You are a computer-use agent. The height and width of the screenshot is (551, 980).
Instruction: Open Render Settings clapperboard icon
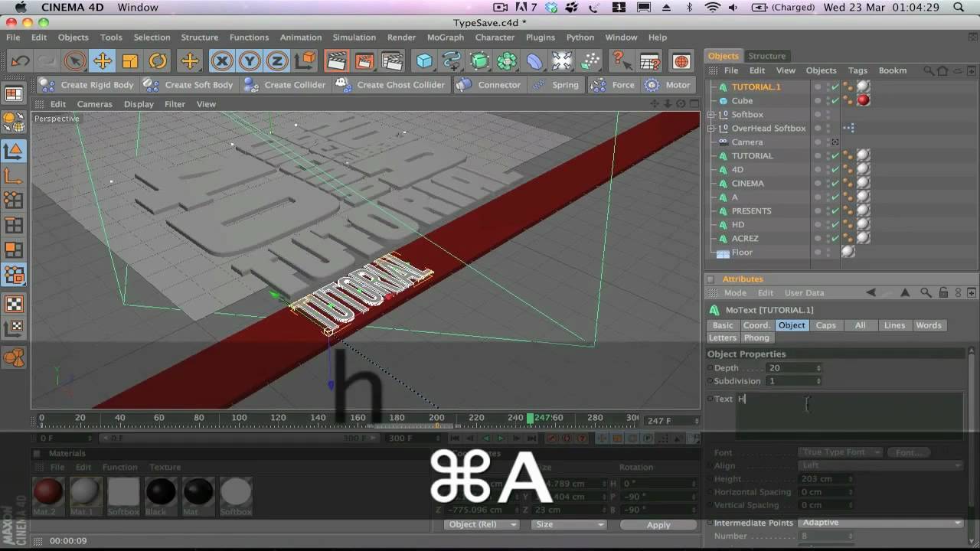point(392,61)
